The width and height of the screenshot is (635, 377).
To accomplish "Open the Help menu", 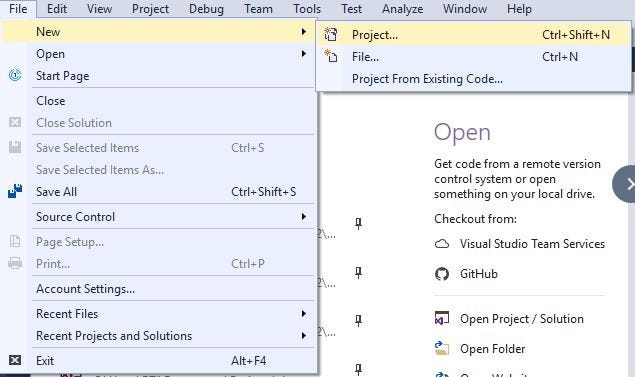I will pos(519,9).
